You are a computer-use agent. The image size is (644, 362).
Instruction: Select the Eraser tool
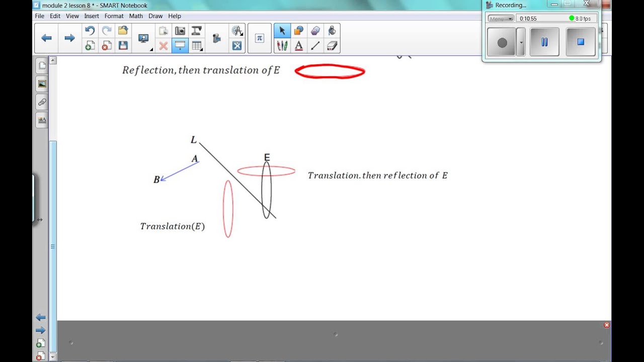(x=332, y=46)
